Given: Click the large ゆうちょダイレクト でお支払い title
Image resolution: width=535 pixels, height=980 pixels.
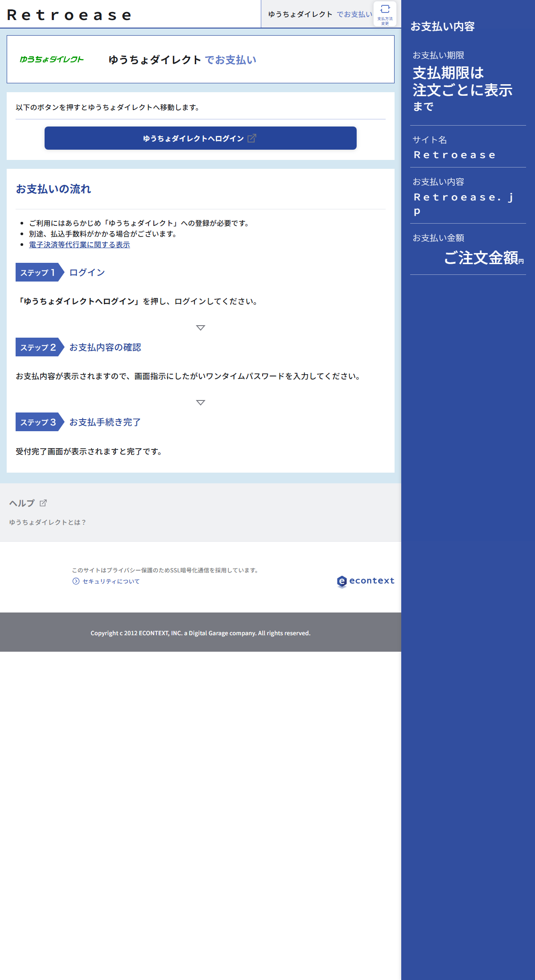Looking at the screenshot, I should (182, 60).
